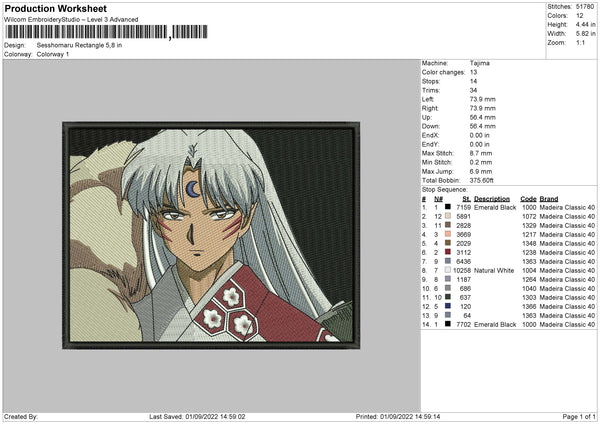Click the Color changes value 13
600x424 pixels.
(473, 72)
